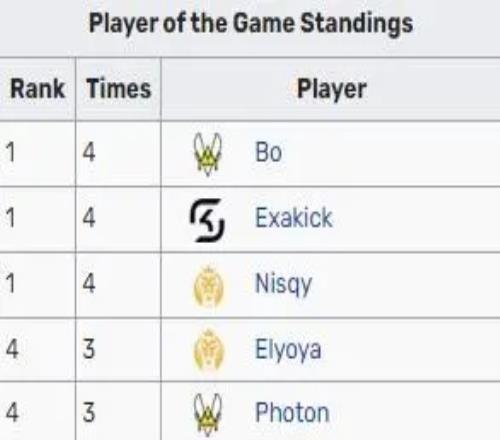Click the MAD Lions logo beside Elyoya
The height and width of the screenshot is (440, 500).
tap(209, 350)
